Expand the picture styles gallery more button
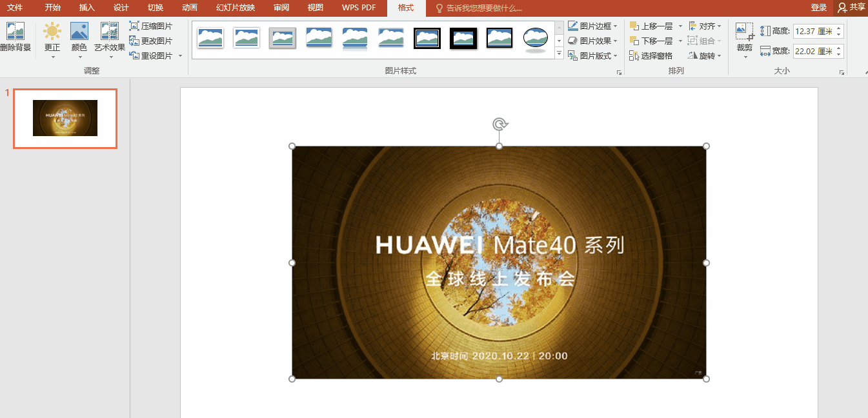The image size is (868, 418). click(559, 54)
